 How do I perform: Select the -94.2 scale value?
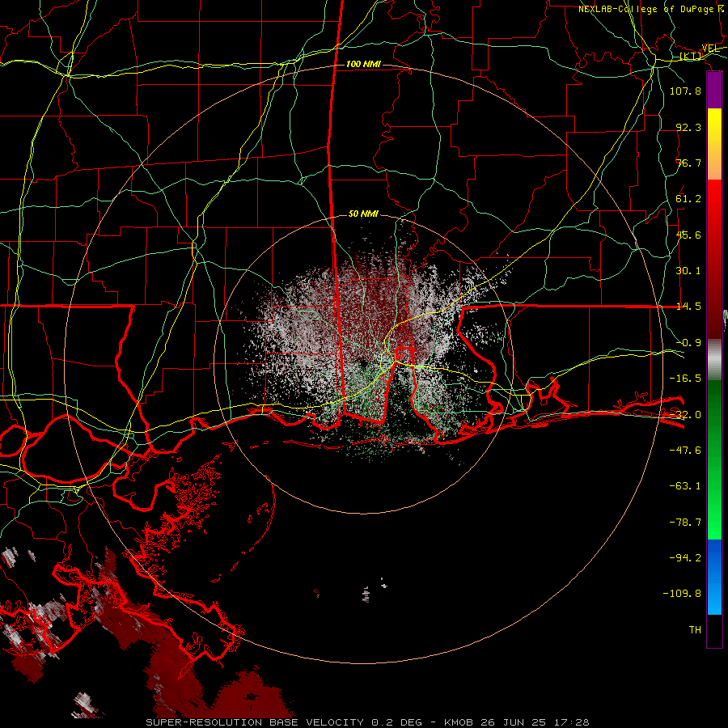coord(685,558)
